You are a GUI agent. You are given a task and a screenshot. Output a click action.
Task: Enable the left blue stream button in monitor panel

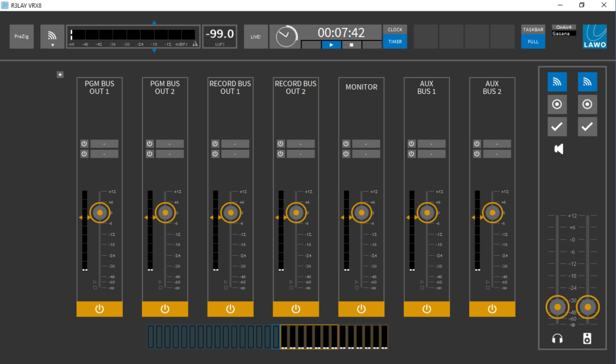point(557,82)
